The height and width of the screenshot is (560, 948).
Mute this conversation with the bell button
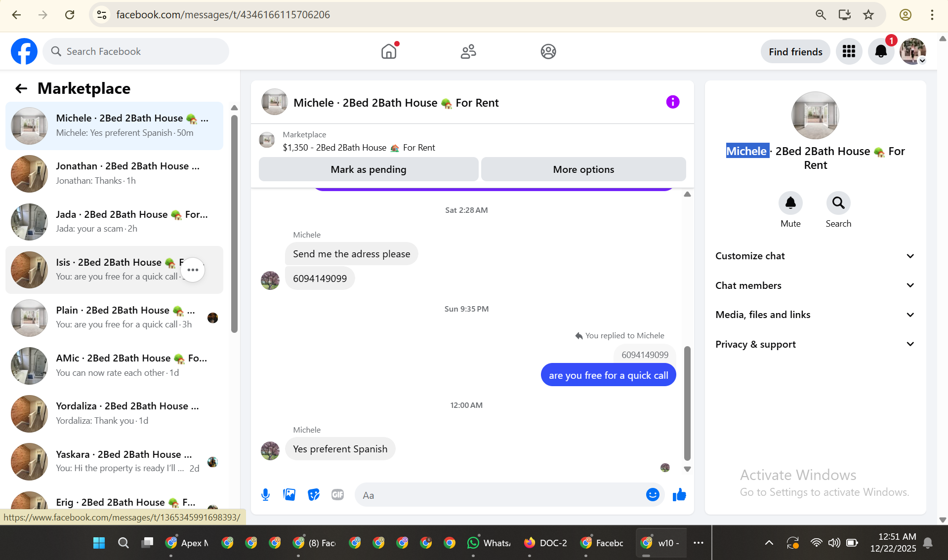click(x=790, y=203)
